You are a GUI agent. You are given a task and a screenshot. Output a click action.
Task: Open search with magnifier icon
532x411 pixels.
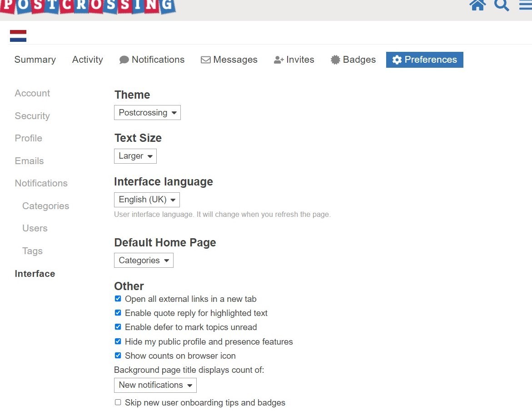click(x=502, y=5)
